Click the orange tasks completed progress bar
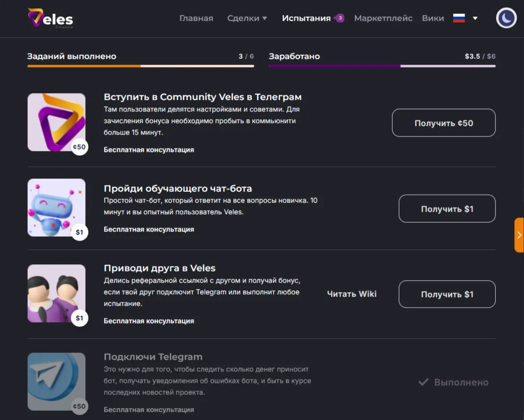This screenshot has width=524, height=420. tap(84, 66)
